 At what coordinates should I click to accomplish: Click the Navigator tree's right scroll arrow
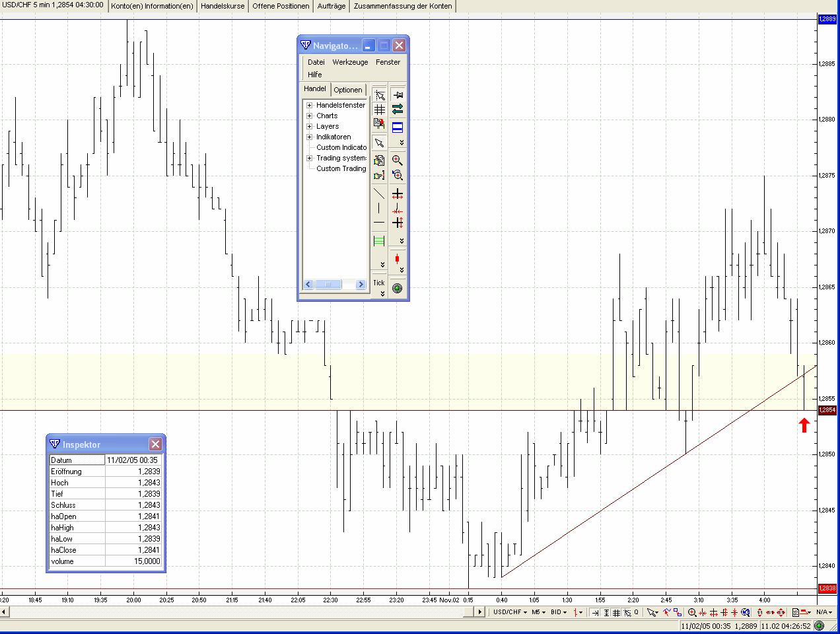(x=361, y=285)
